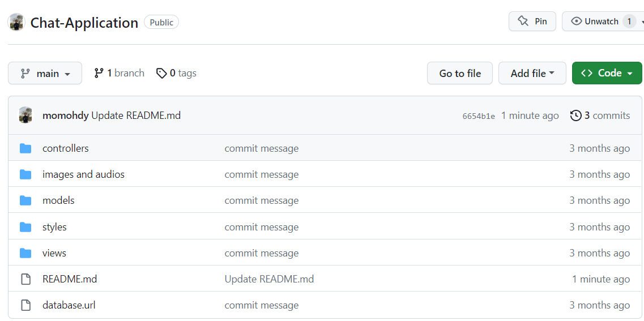Click the controllers folder icon
Screen dimensions: 644x321
click(x=25, y=148)
